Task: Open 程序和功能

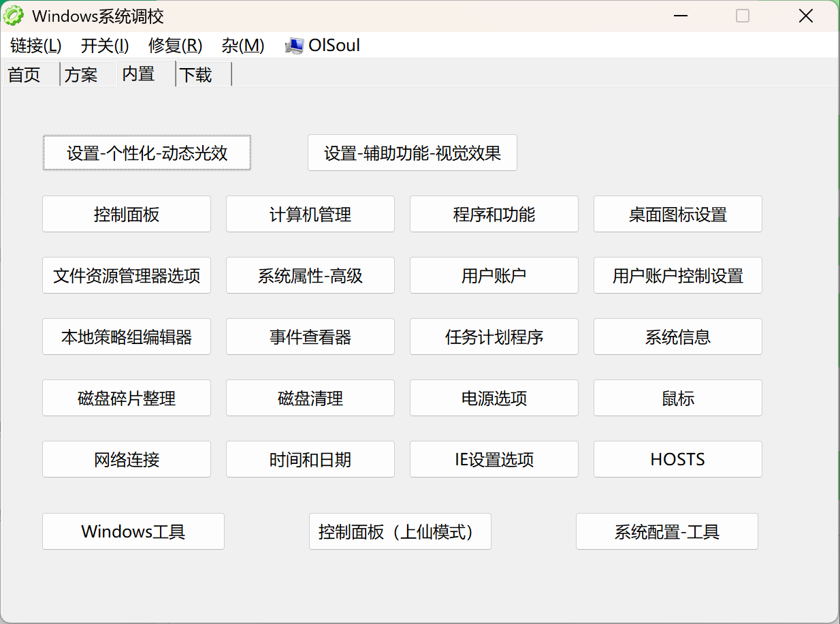Action: 494,214
